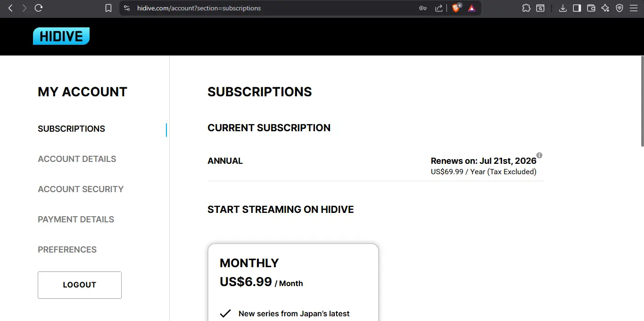Click the 'MY ACCOUNT' heading

point(83,92)
